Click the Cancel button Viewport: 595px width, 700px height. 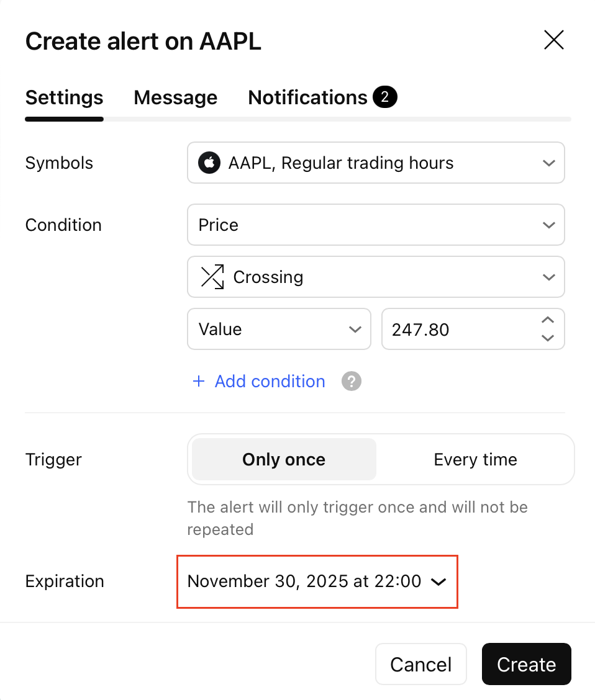420,664
